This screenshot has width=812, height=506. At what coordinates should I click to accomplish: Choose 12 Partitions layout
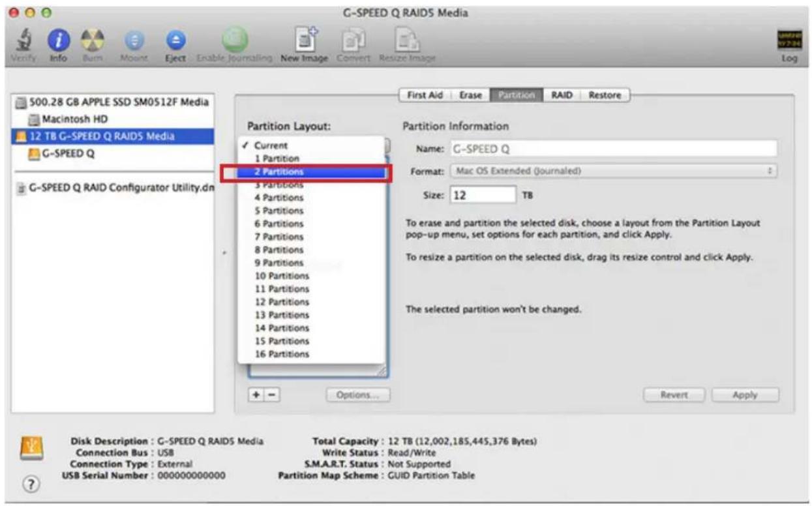point(312,302)
